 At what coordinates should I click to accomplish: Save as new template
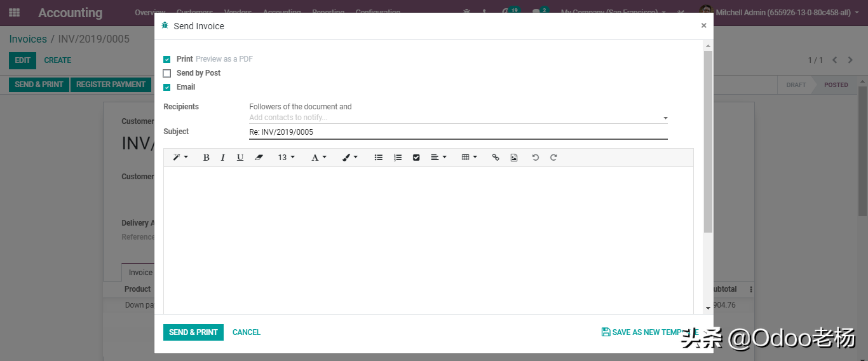pos(650,332)
